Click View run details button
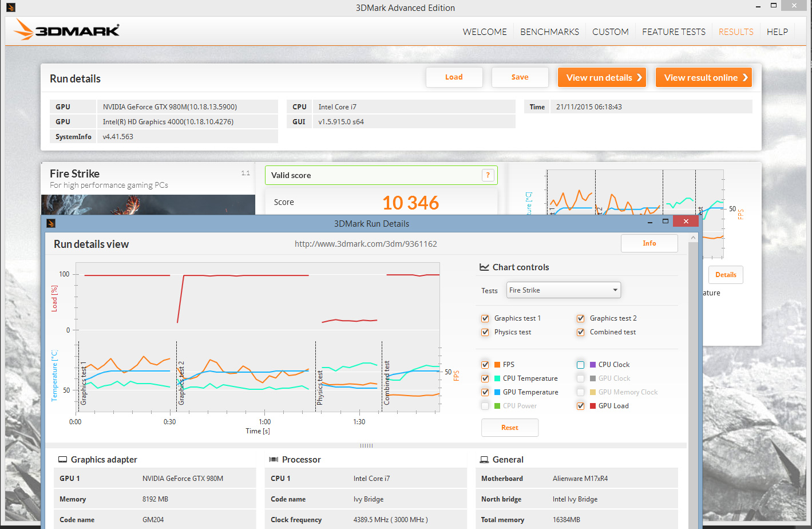 coord(602,77)
